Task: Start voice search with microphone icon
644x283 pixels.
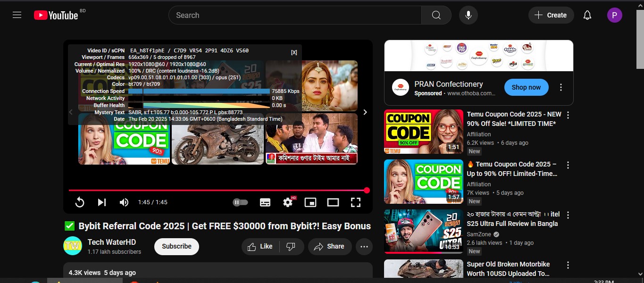Action: pyautogui.click(x=468, y=15)
